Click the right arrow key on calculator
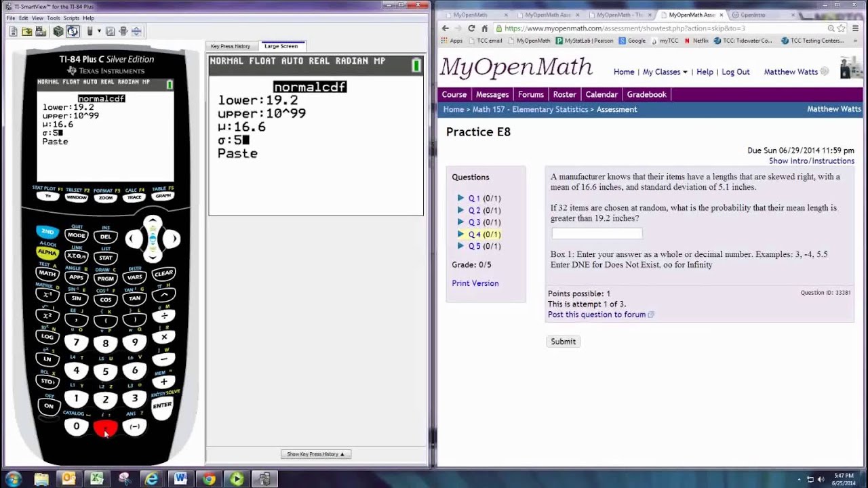868x488 pixels. pos(172,239)
